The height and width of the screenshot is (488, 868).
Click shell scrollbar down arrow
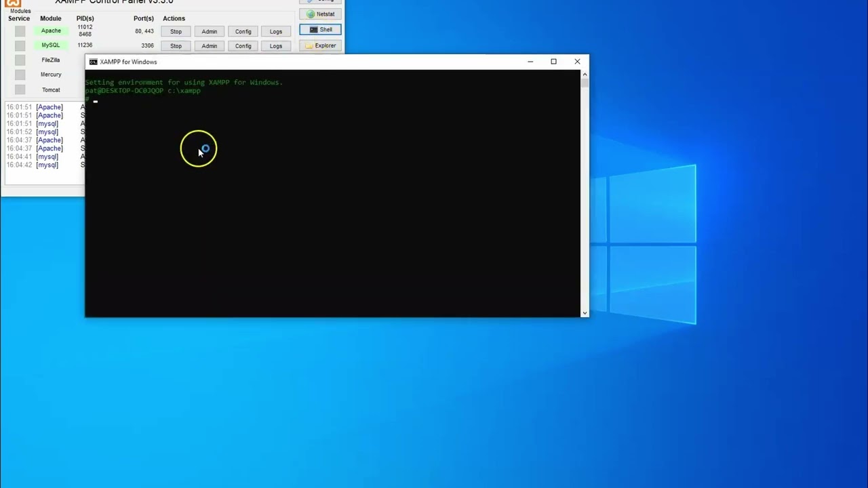585,313
